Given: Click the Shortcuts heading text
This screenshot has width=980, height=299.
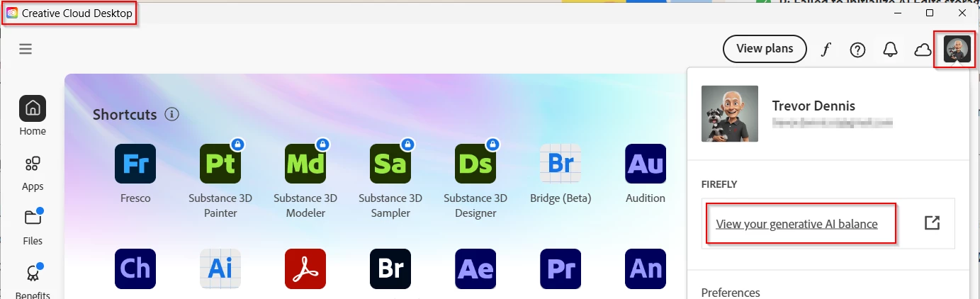Looking at the screenshot, I should 125,114.
